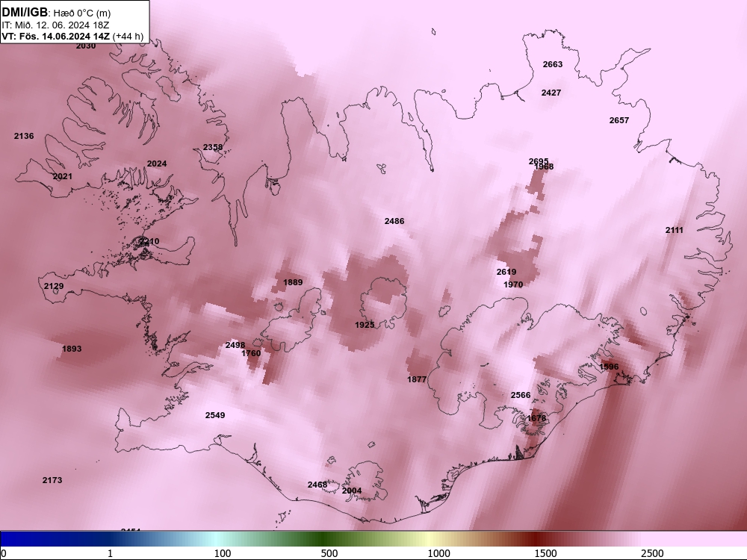Click the 2566 value on the map
Viewport: 747px width, 560px height.
pos(521,395)
